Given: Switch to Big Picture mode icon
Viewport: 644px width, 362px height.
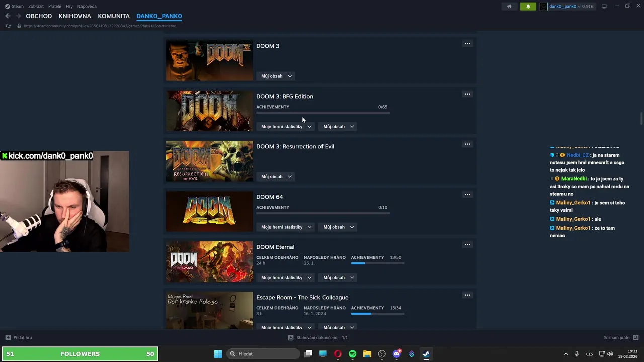Looking at the screenshot, I should click(604, 6).
